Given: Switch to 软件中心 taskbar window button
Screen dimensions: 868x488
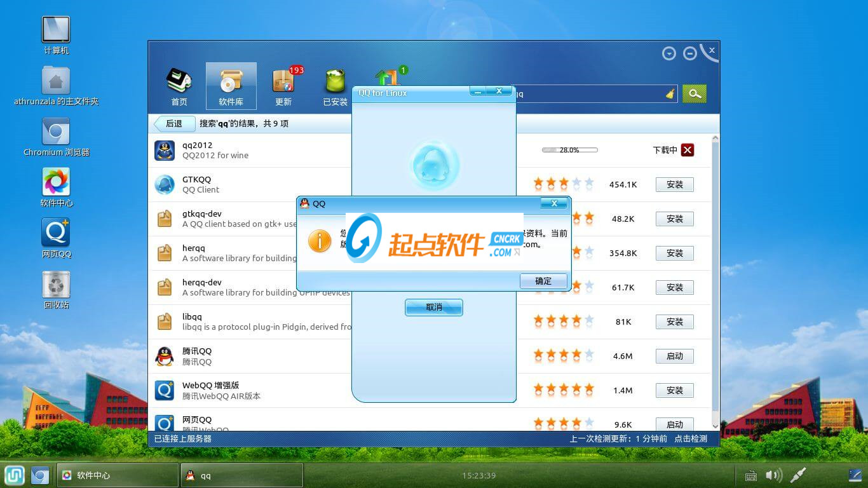Looking at the screenshot, I should pyautogui.click(x=118, y=475).
